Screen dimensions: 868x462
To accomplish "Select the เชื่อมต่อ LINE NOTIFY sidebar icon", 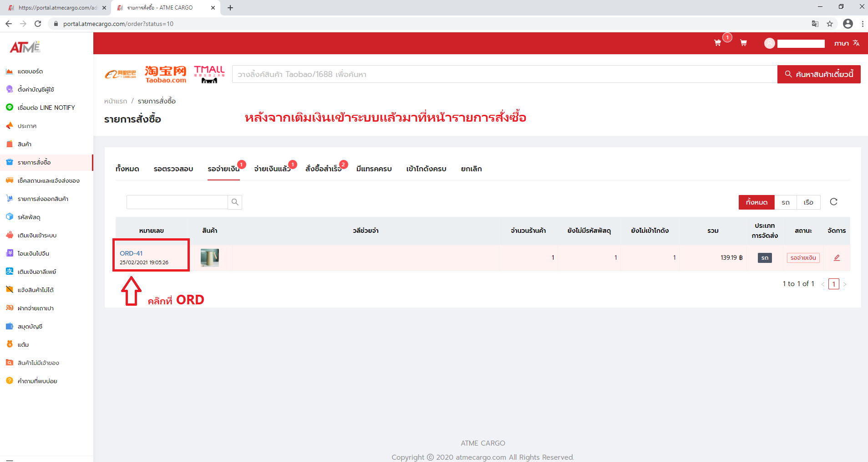I will [10, 107].
